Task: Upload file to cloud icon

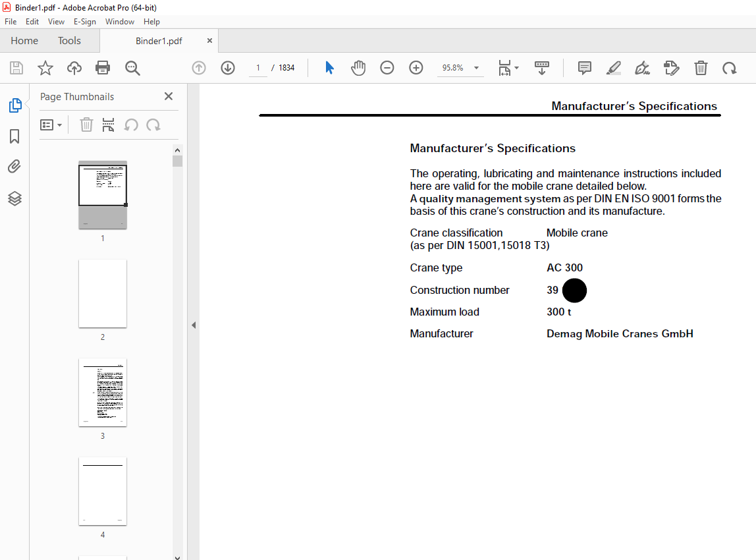Action: pyautogui.click(x=74, y=68)
